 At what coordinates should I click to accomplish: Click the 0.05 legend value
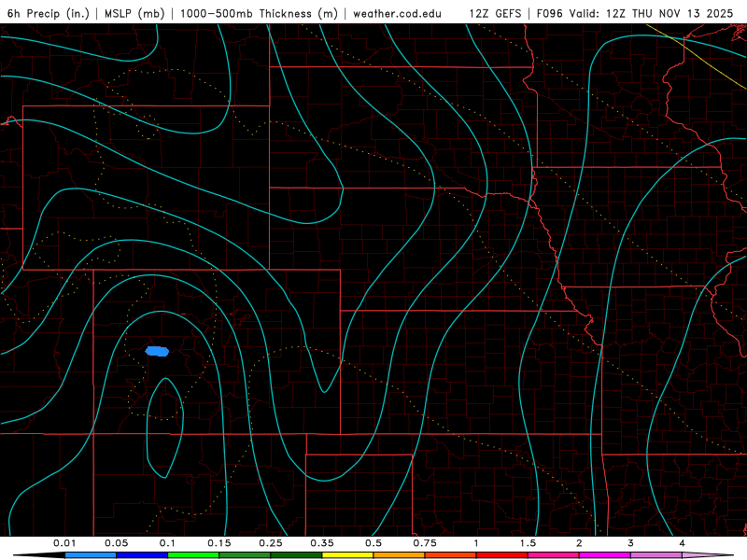116,543
